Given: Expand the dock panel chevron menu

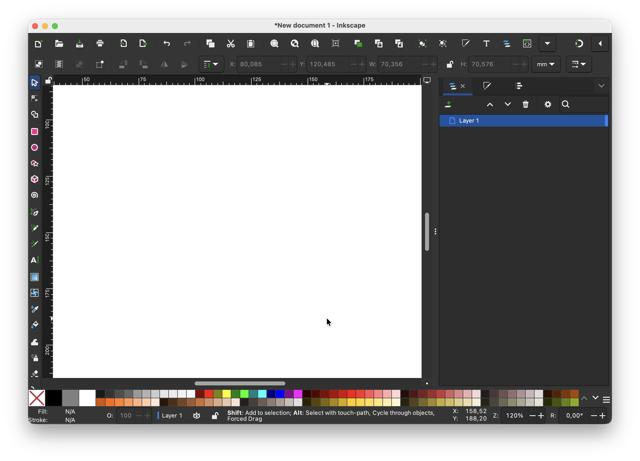Looking at the screenshot, I should point(601,86).
